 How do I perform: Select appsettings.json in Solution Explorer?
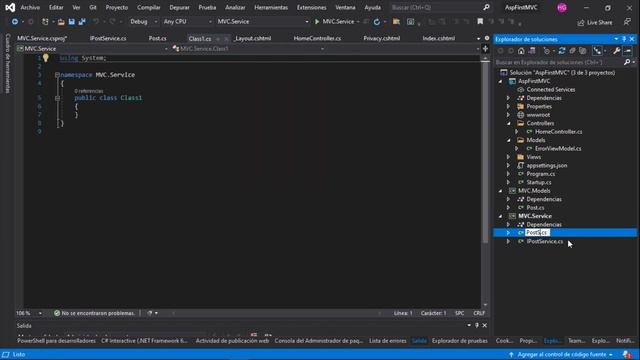tap(547, 166)
